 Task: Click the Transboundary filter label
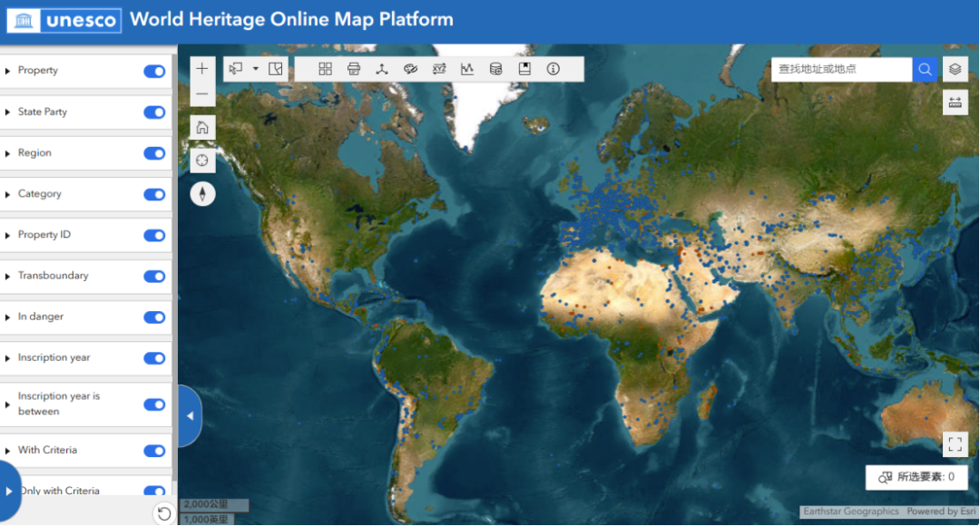point(54,276)
